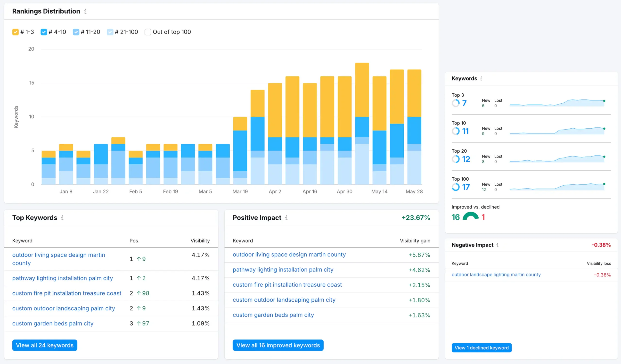621x364 pixels.
Task: Toggle the # 4-10 rankings checkbox
Action: click(x=44, y=32)
